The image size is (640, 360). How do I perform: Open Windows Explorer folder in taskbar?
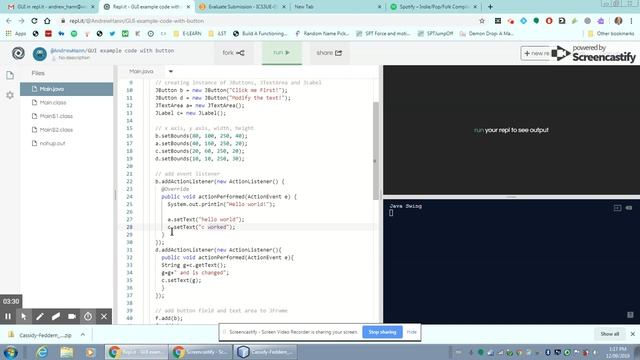coord(67,352)
